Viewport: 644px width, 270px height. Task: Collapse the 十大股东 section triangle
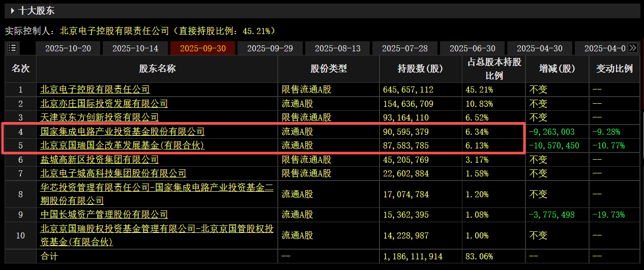[x=13, y=10]
